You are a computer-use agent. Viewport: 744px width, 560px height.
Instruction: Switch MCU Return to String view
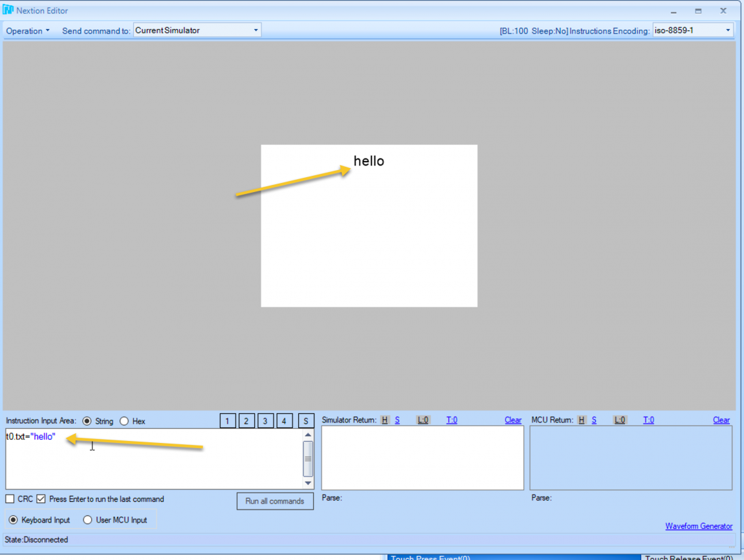pos(594,420)
